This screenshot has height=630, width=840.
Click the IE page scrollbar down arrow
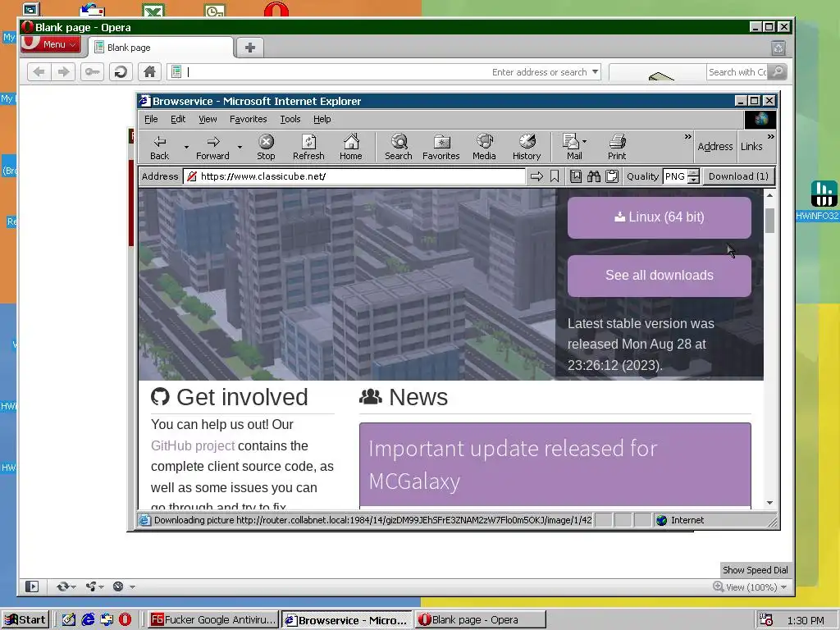pyautogui.click(x=769, y=503)
